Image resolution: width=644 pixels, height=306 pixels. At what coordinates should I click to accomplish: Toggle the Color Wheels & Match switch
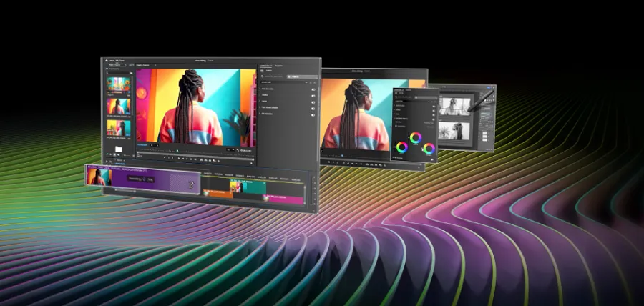(313, 108)
